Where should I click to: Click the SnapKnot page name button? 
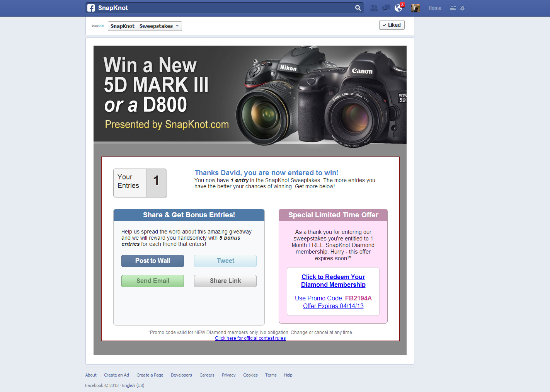click(x=123, y=26)
